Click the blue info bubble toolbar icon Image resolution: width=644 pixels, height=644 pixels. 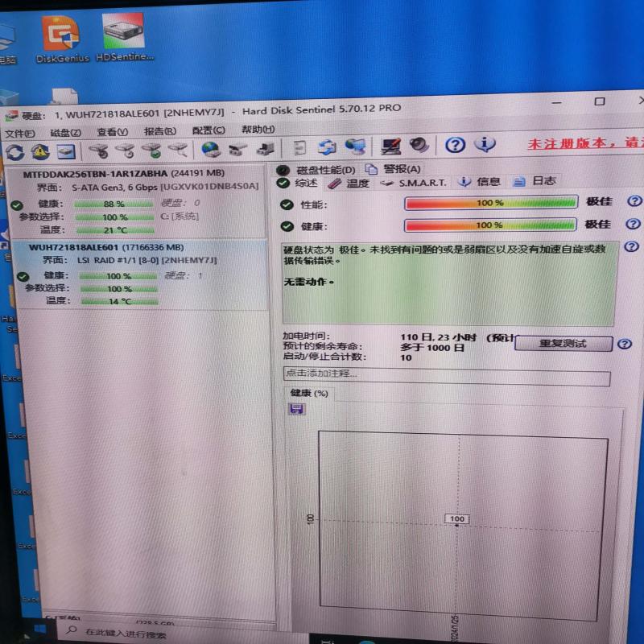click(x=485, y=144)
